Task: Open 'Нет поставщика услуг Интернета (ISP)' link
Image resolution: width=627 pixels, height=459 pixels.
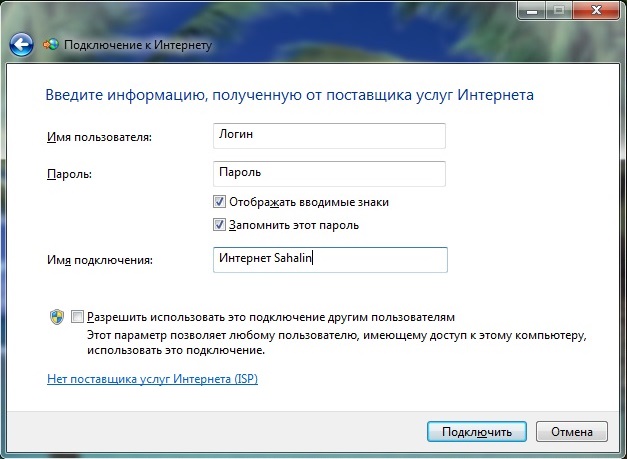Action: 153,379
